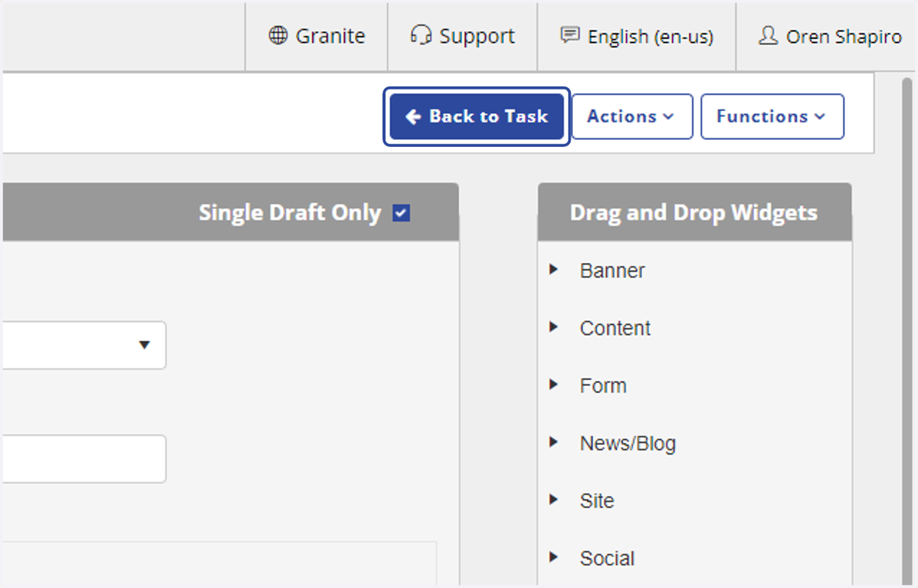Image resolution: width=918 pixels, height=588 pixels.
Task: Expand the Site widget group
Action: 554,500
